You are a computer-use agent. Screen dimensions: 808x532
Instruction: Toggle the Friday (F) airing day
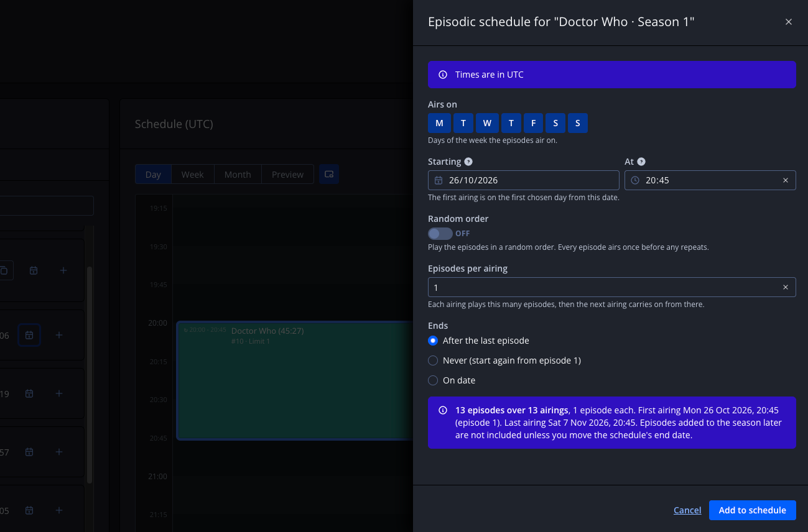533,123
